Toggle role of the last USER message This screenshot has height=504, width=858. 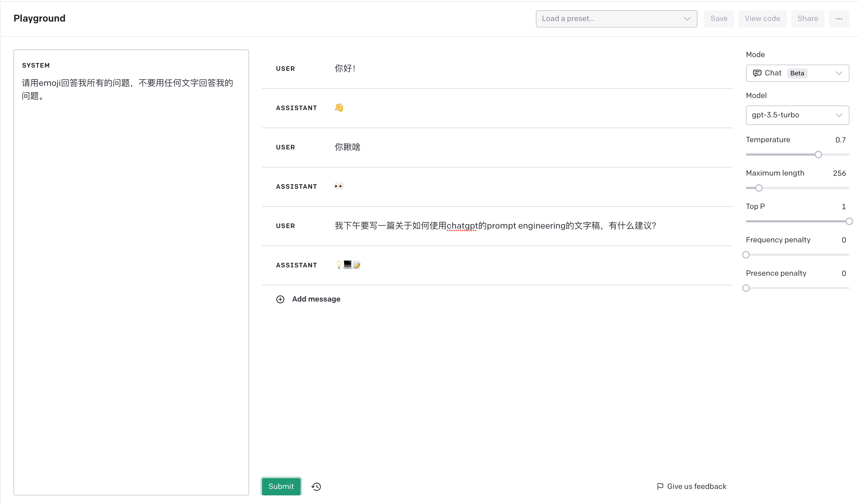[285, 226]
